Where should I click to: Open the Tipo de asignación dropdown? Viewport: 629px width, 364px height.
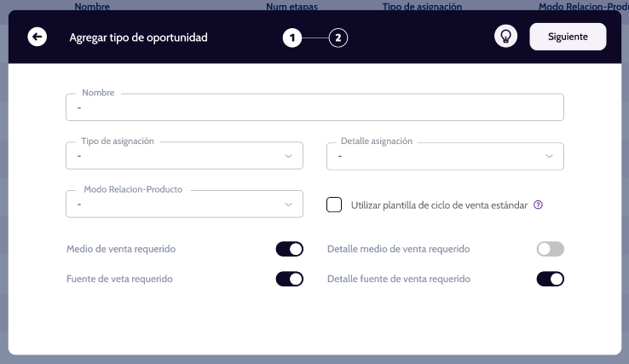[184, 156]
